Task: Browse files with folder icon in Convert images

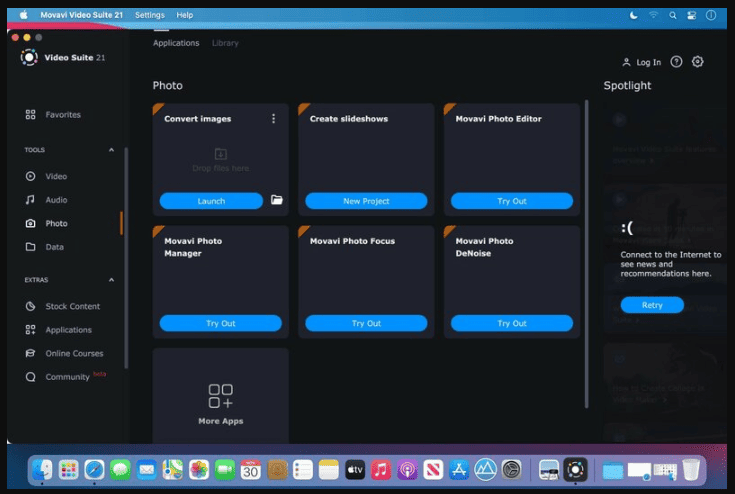Action: pyautogui.click(x=277, y=200)
